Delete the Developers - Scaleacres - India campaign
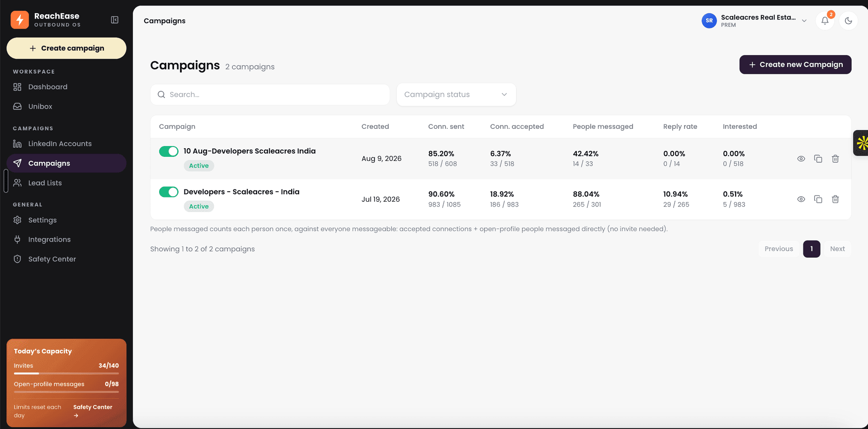The height and width of the screenshot is (429, 868). pyautogui.click(x=835, y=199)
